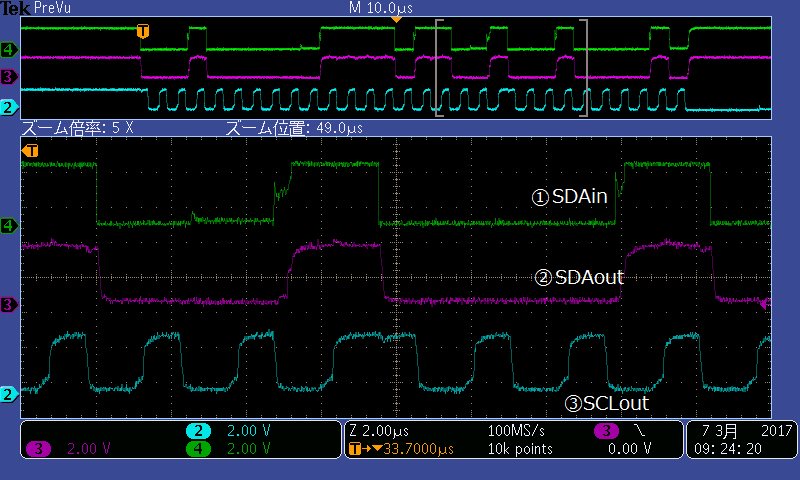Click channel 3 scale 2.00 V value
This screenshot has height=480, width=800.
coord(89,449)
